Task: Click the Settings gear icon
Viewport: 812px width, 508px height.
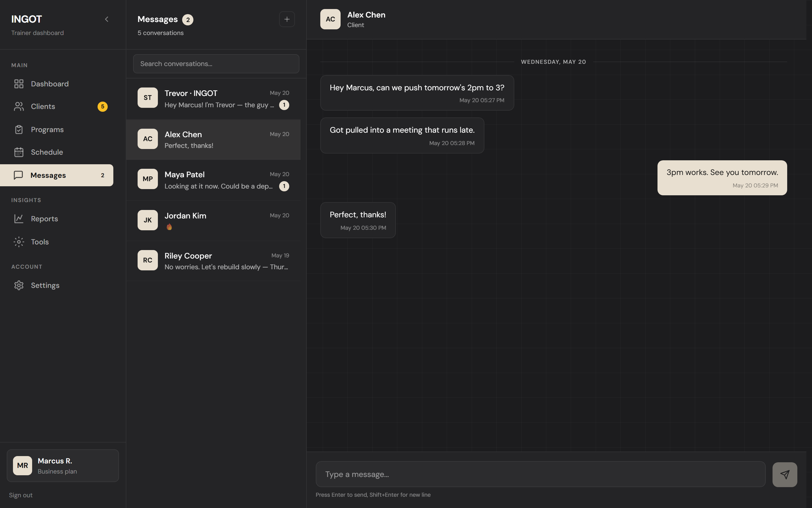Action: (x=19, y=285)
